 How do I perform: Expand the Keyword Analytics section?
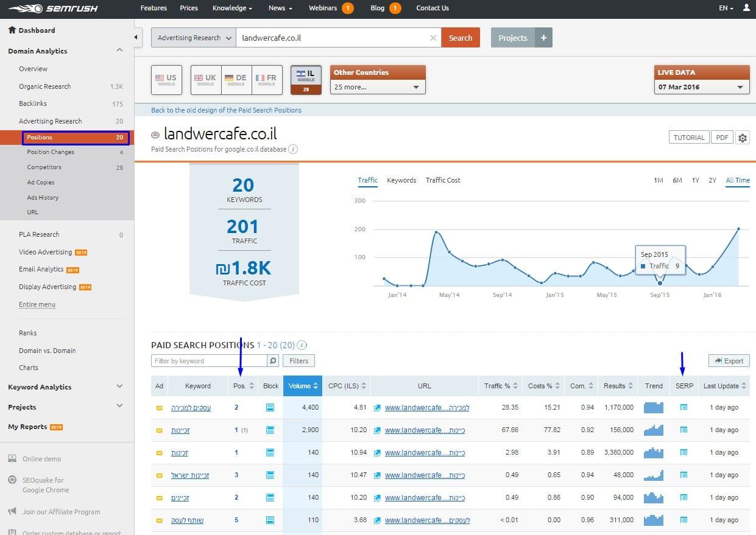click(x=119, y=386)
